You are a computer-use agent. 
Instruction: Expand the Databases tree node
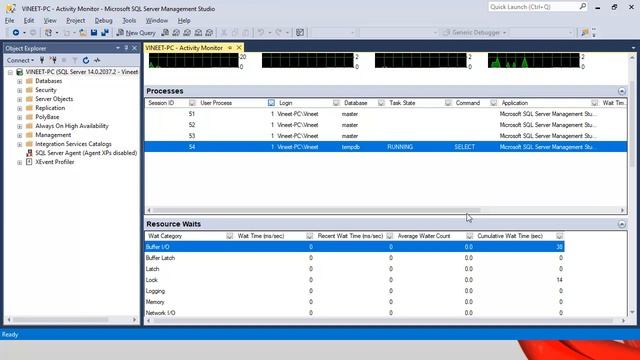20,81
